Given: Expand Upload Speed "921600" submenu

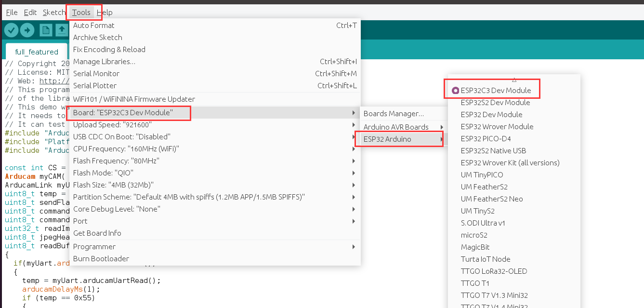Looking at the screenshot, I should [215, 124].
